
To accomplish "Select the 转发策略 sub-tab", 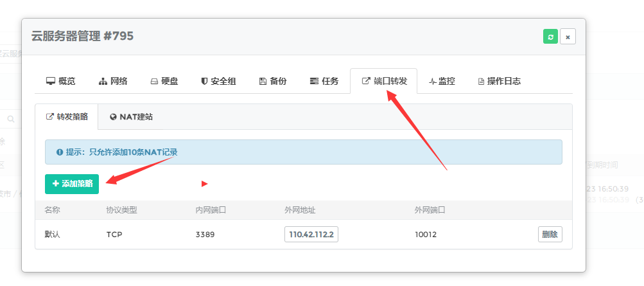I will click(67, 117).
